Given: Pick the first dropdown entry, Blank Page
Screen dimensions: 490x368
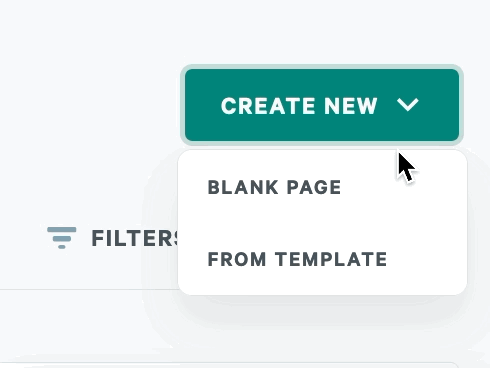Looking at the screenshot, I should click(274, 187).
